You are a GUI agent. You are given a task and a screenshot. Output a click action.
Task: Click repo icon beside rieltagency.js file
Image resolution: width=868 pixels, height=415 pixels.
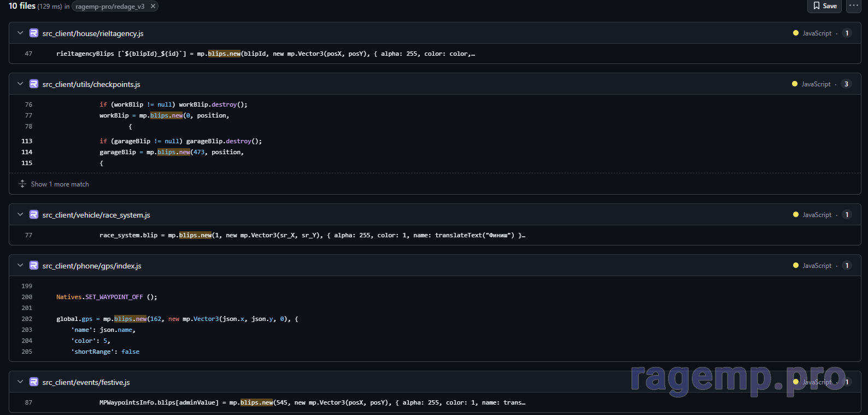tap(34, 33)
